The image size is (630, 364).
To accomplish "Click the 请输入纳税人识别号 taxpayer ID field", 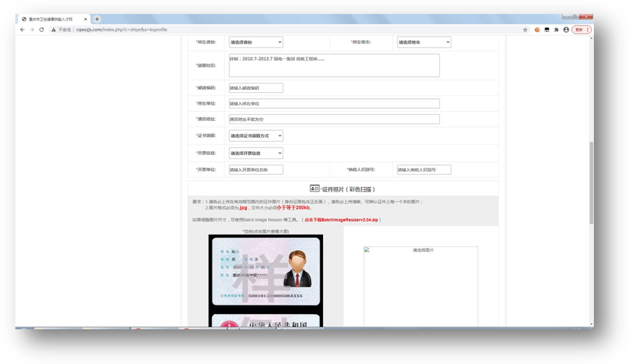I will pyautogui.click(x=424, y=170).
